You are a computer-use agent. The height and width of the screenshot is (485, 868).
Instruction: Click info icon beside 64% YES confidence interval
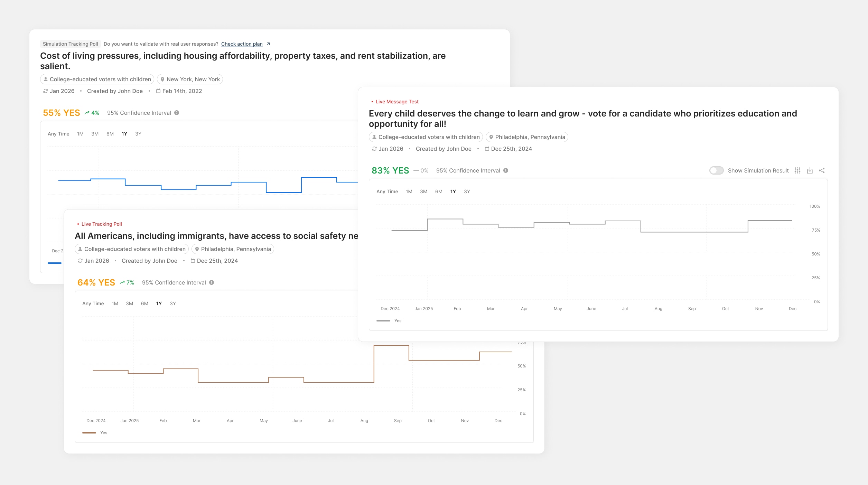[212, 282]
